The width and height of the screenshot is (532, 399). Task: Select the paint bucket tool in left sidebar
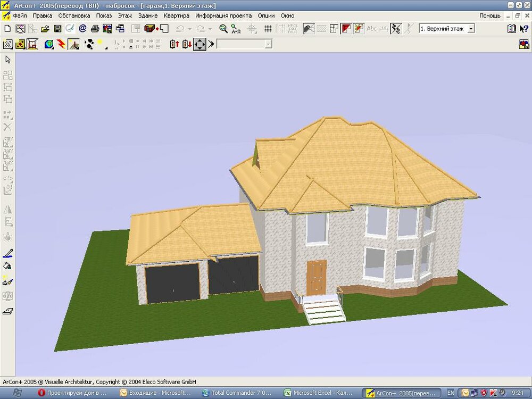pyautogui.click(x=7, y=266)
